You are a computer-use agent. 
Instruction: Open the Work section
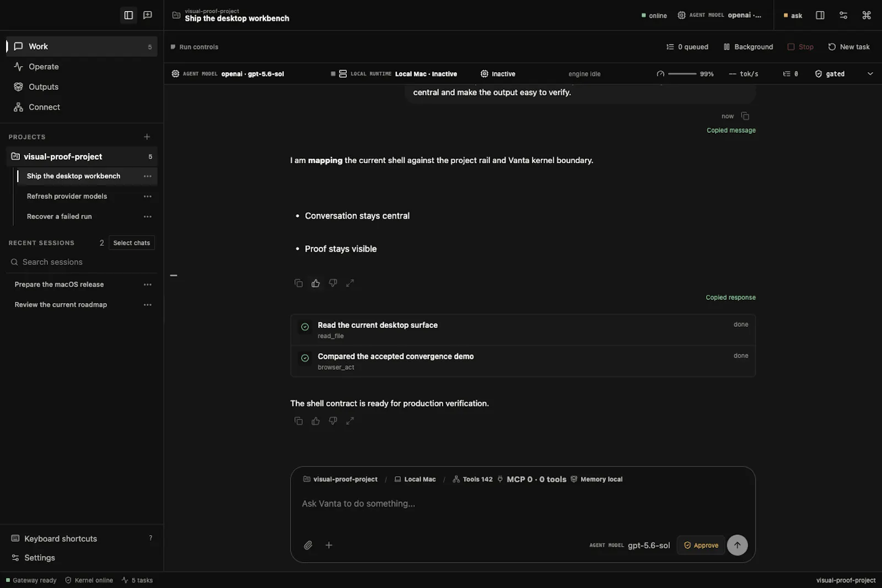(x=82, y=46)
